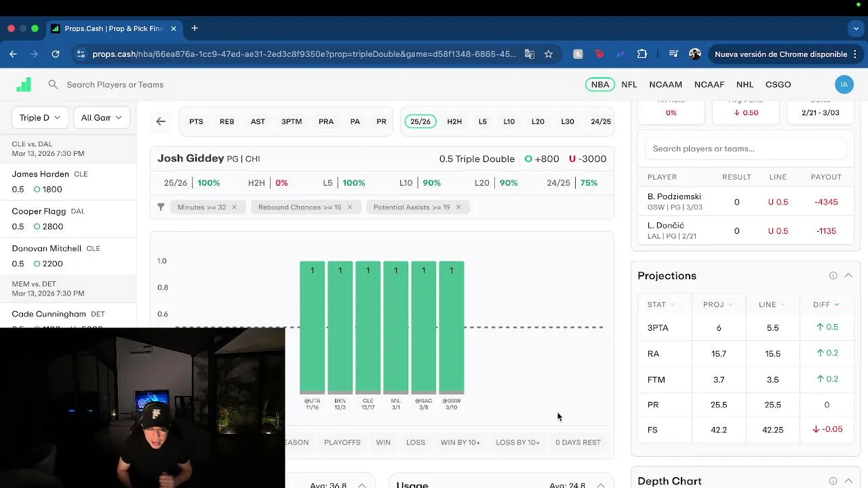Toggle the 0 DAYS REST filter
The image size is (868, 488).
coord(578,443)
